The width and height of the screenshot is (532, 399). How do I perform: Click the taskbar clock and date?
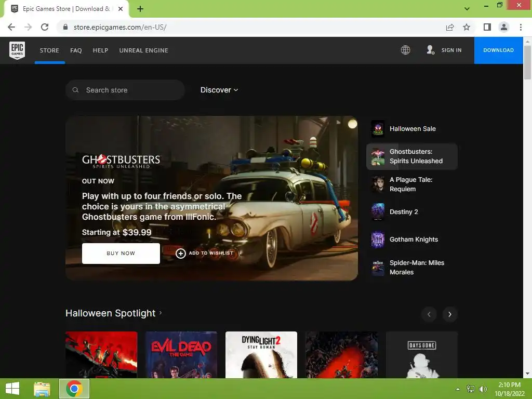[509, 389]
